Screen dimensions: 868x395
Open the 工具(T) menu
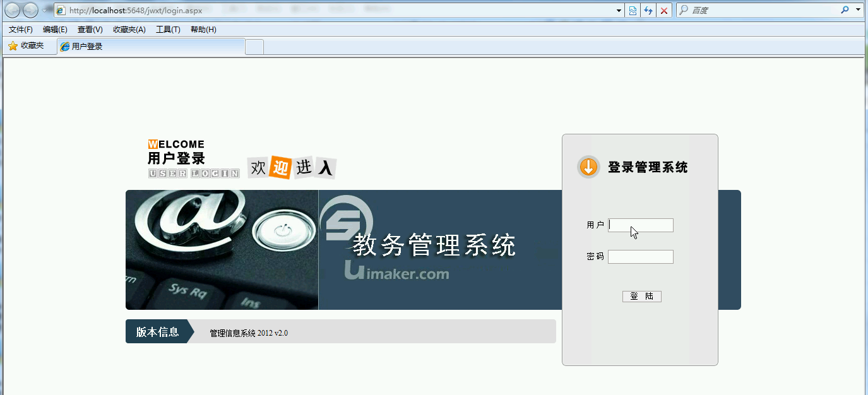(168, 30)
